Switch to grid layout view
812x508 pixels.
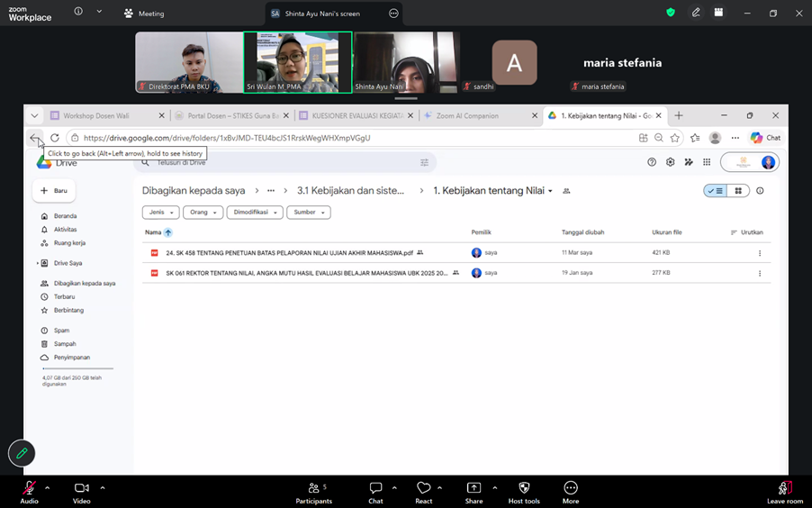pyautogui.click(x=738, y=191)
